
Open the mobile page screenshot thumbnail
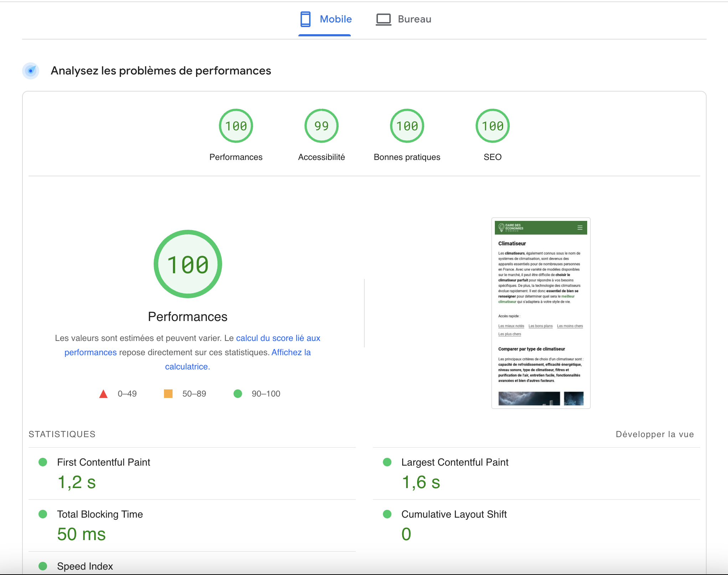click(541, 313)
